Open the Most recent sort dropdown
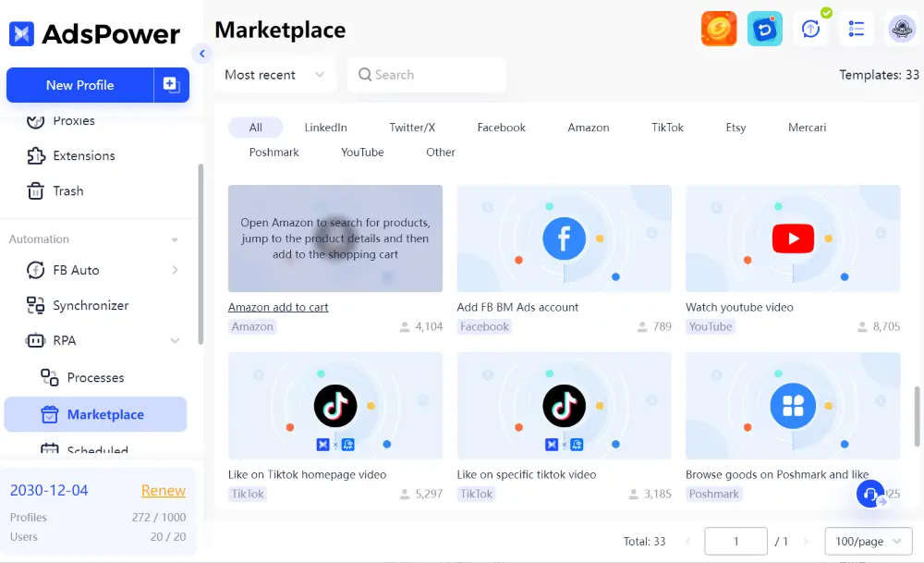This screenshot has width=924, height=563. 275,75
